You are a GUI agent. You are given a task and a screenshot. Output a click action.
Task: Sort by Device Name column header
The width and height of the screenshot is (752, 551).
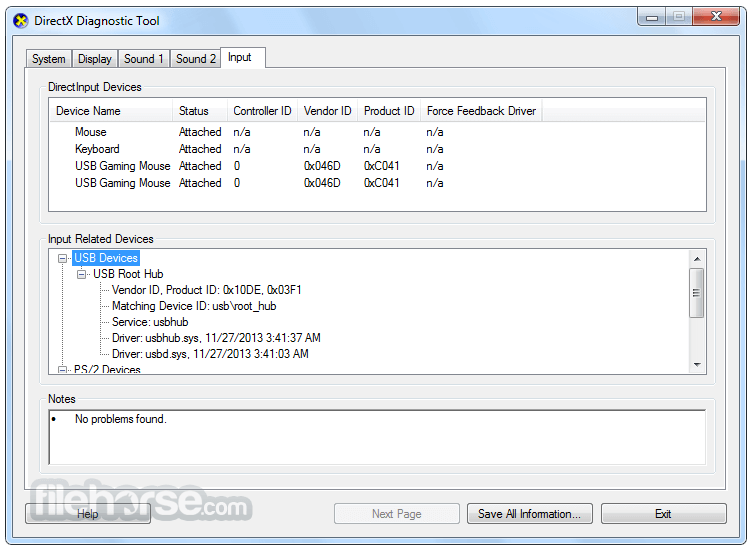tap(111, 111)
